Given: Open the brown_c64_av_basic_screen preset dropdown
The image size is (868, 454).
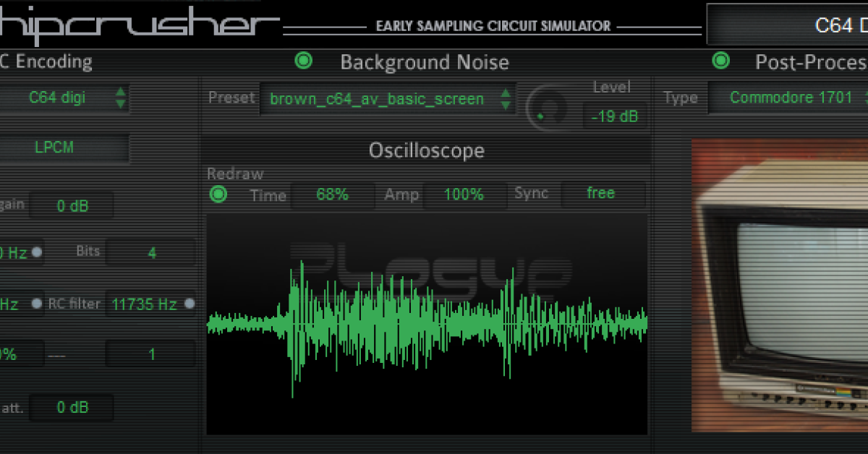Looking at the screenshot, I should pos(388,98).
